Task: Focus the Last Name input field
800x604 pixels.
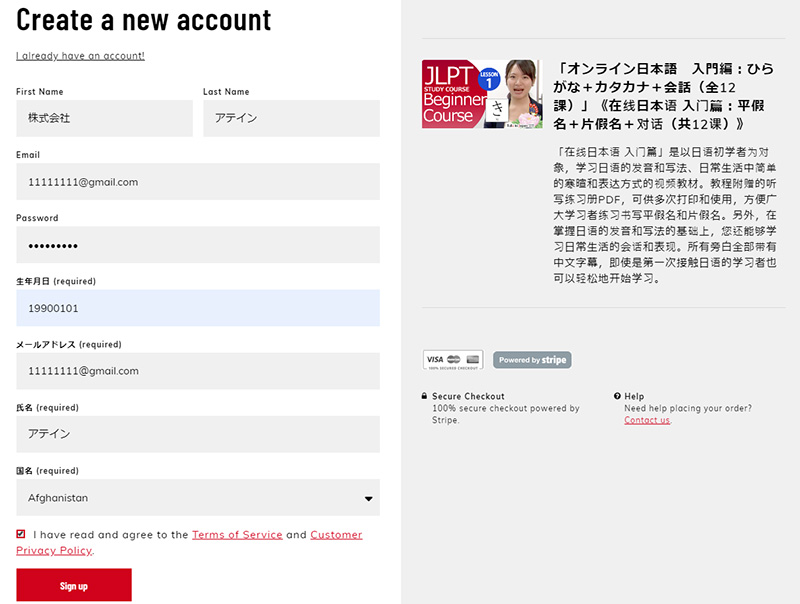Action: (x=291, y=118)
